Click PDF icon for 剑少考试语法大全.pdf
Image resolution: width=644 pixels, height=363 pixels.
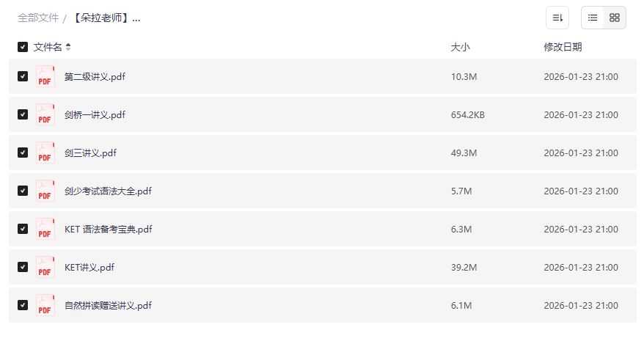(45, 191)
